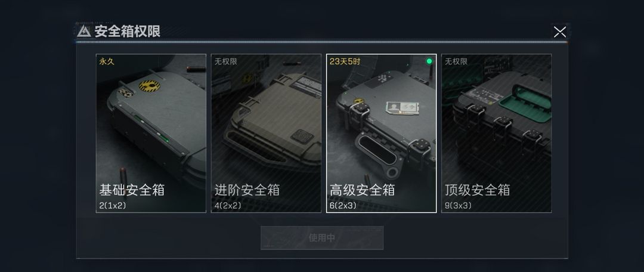Select the 高级安全箱 card
The height and width of the screenshot is (272, 644).
tap(381, 133)
